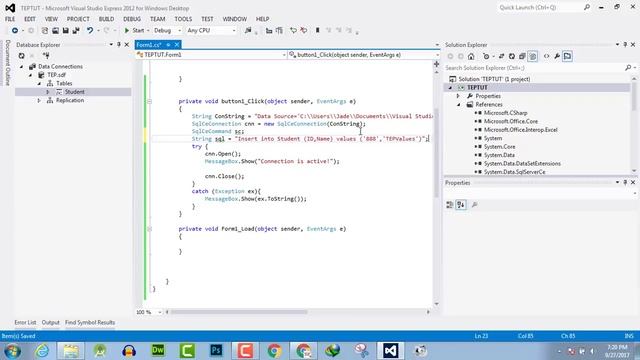Click Home icon in Solution Explorer toolbar
This screenshot has height=360, width=640.
(x=471, y=56)
